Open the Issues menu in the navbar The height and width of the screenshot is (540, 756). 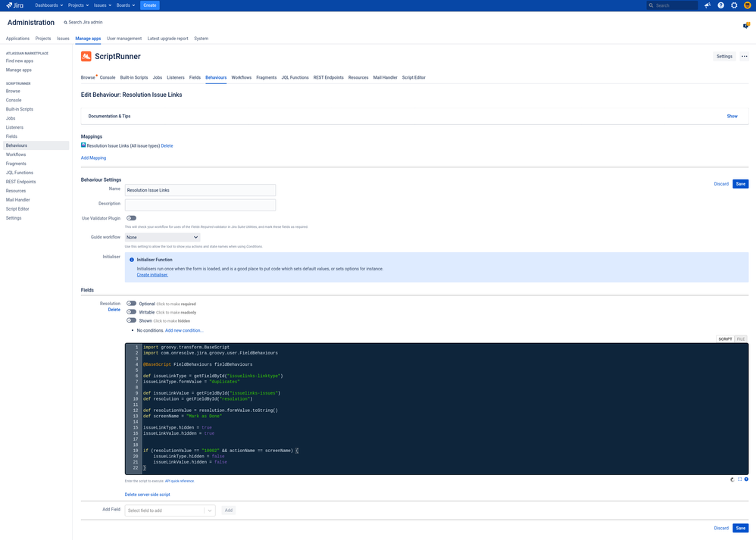point(102,5)
